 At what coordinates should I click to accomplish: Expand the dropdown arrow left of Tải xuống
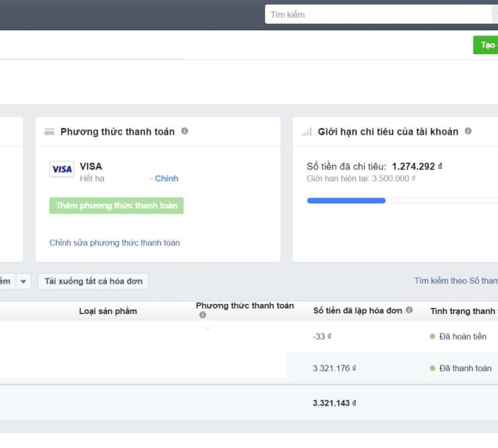(x=23, y=281)
